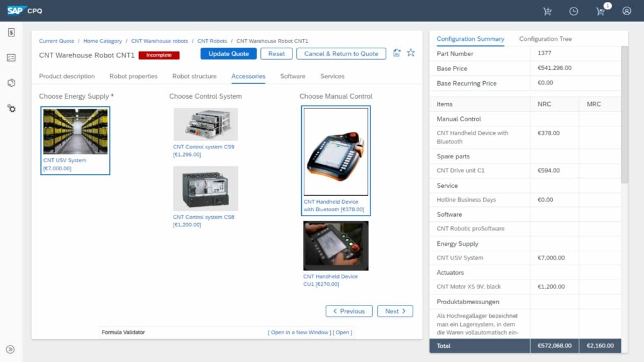Image resolution: width=644 pixels, height=362 pixels.
Task: Click the quick-add cart icon in header
Action: pos(547,11)
